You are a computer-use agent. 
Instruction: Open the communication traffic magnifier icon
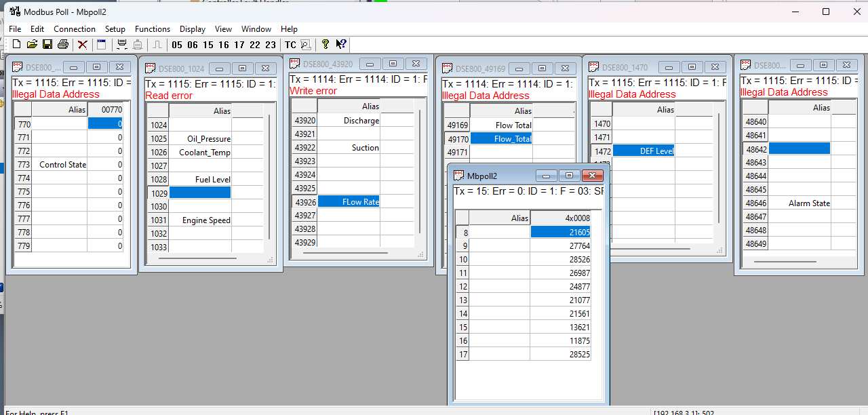[x=305, y=45]
